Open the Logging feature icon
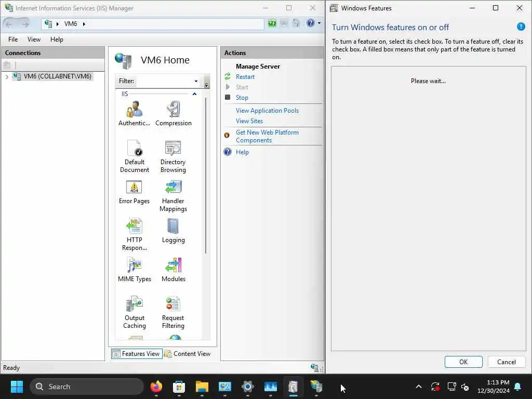The height and width of the screenshot is (399, 532). [173, 231]
